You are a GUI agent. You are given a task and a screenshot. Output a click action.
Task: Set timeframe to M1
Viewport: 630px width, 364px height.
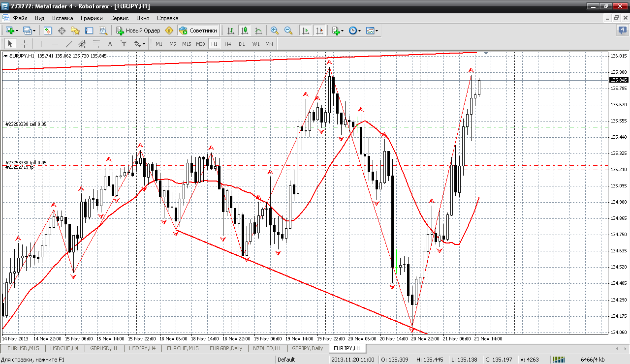159,44
